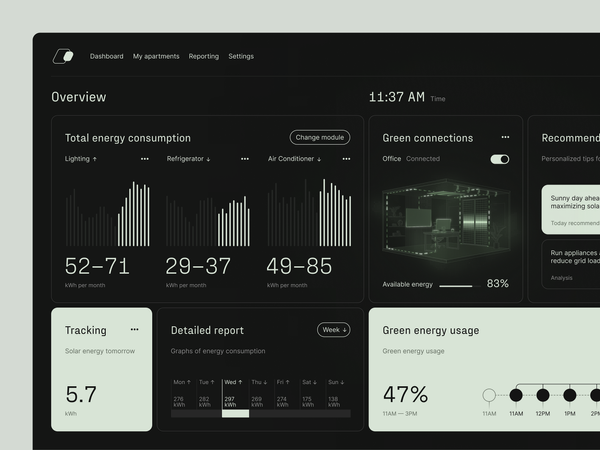Open Lighting three-dot options menu
This screenshot has height=450, width=600.
coord(144,159)
